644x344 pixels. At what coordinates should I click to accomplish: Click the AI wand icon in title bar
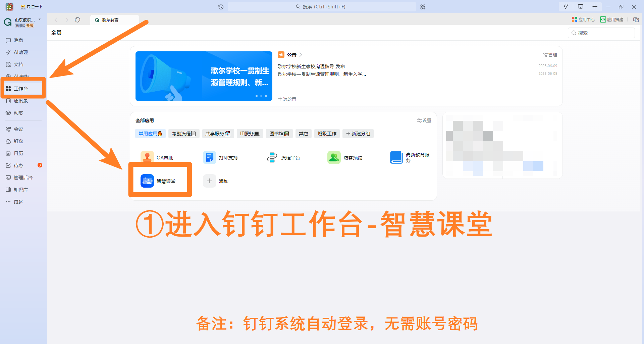[x=566, y=7]
